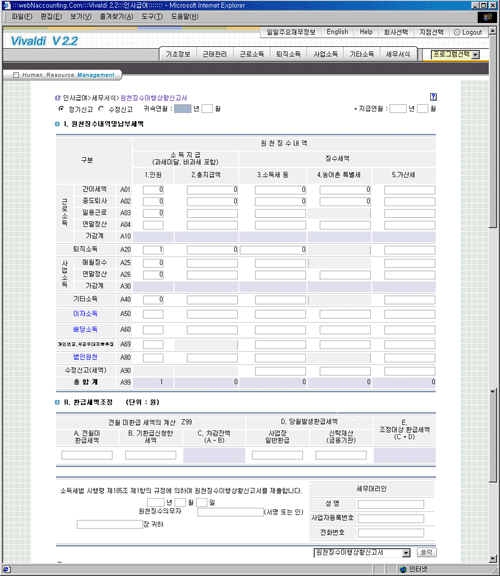Screen dimensions: 500x576
Task: Click the 사업자등록번호 input field
Action: pyautogui.click(x=391, y=519)
